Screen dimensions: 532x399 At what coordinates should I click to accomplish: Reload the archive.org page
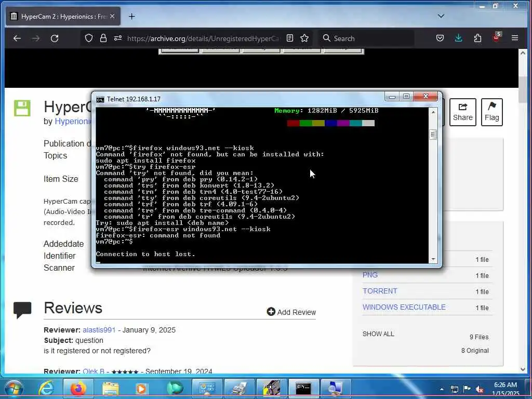coord(55,38)
